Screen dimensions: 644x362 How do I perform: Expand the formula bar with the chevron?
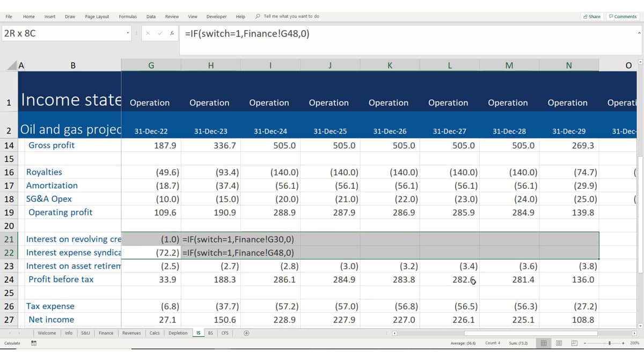tap(639, 33)
